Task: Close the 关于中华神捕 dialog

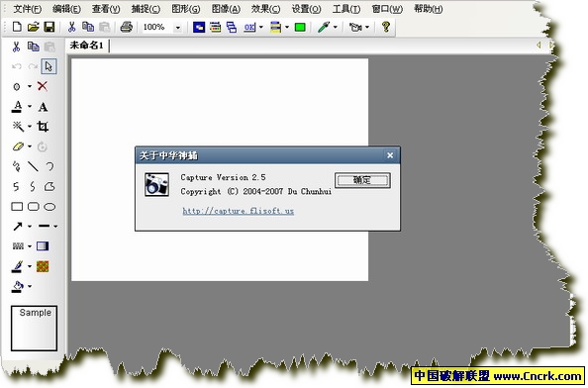Action: (x=390, y=155)
